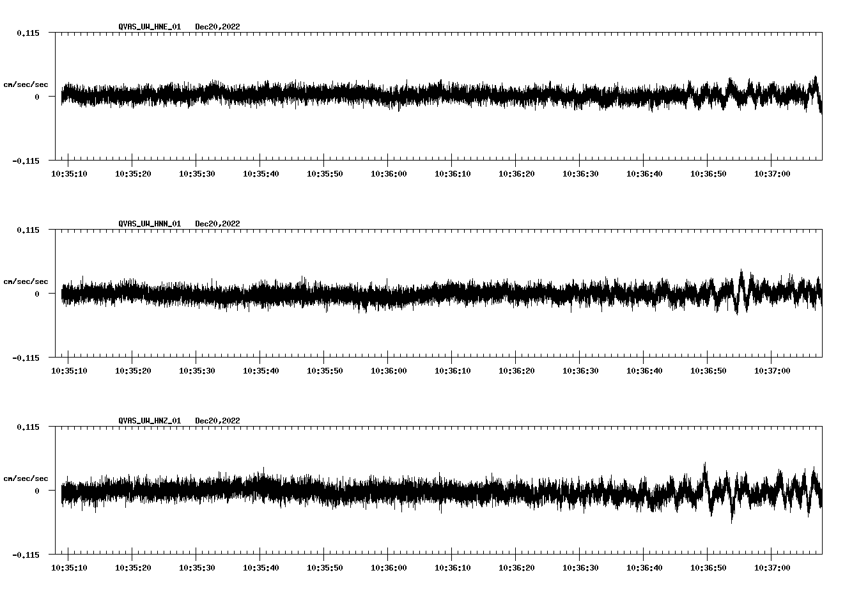Click the 10:37:00 timestamp under middle plot
The image size is (868, 591).
(x=773, y=370)
